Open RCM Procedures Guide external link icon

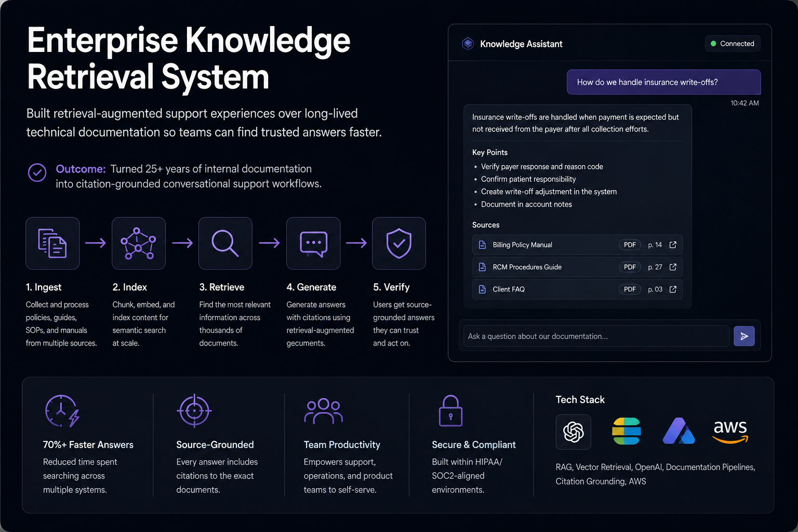coord(673,267)
